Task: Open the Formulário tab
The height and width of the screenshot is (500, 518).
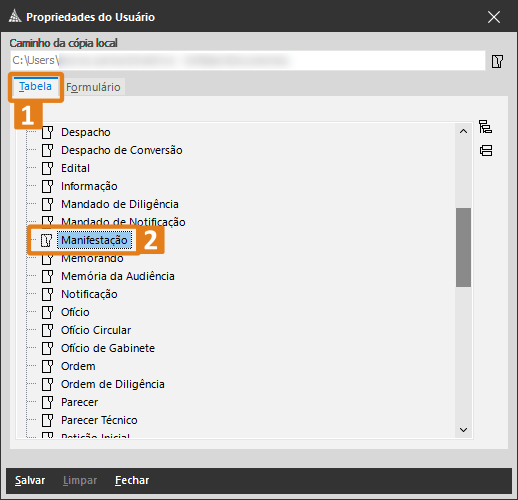Action: tap(93, 87)
